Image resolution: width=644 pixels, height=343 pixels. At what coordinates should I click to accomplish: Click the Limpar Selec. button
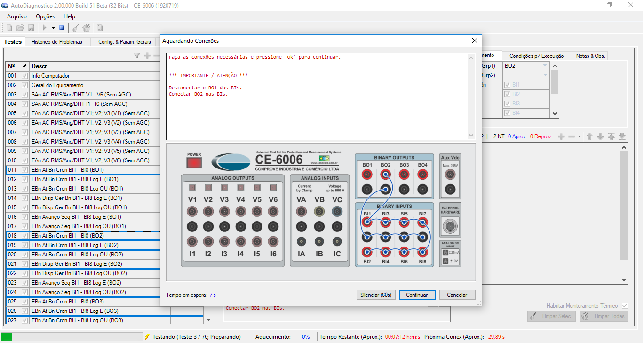[552, 316]
